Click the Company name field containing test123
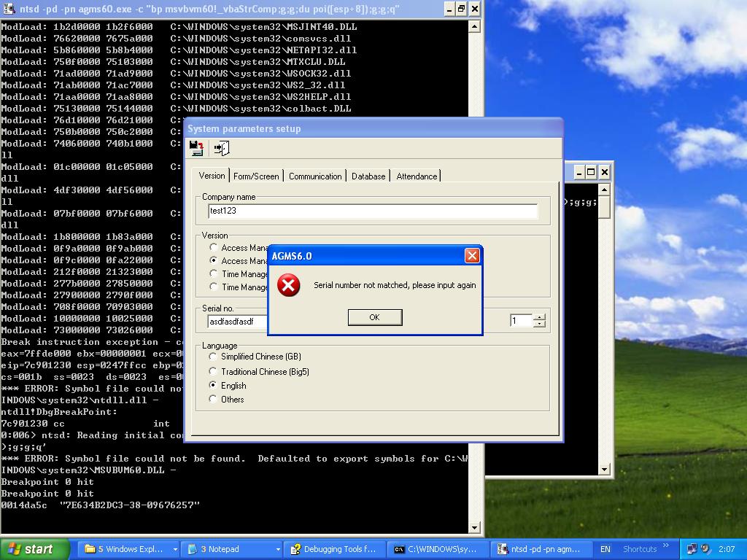 pos(373,211)
